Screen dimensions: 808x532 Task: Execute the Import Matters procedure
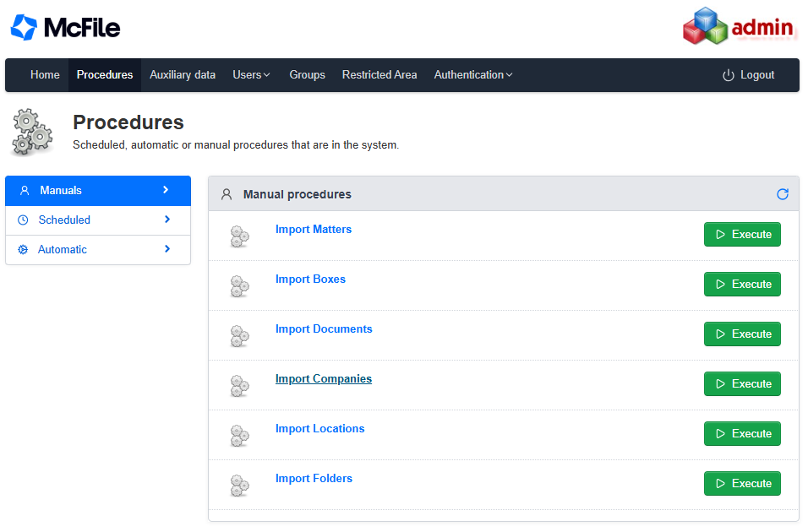pyautogui.click(x=742, y=234)
